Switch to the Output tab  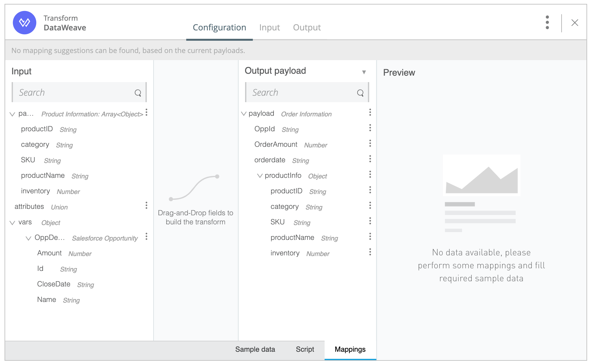(x=306, y=28)
